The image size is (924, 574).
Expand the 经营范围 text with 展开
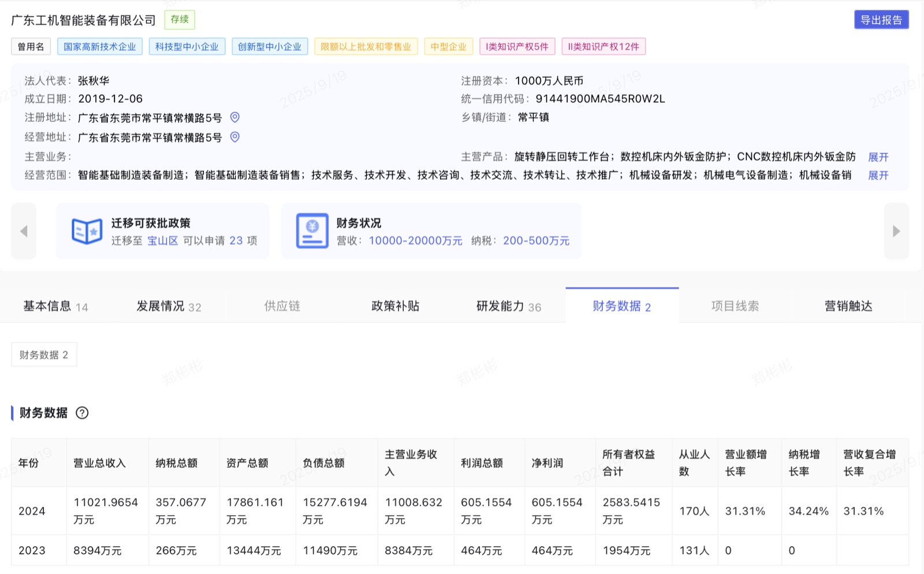pos(878,175)
